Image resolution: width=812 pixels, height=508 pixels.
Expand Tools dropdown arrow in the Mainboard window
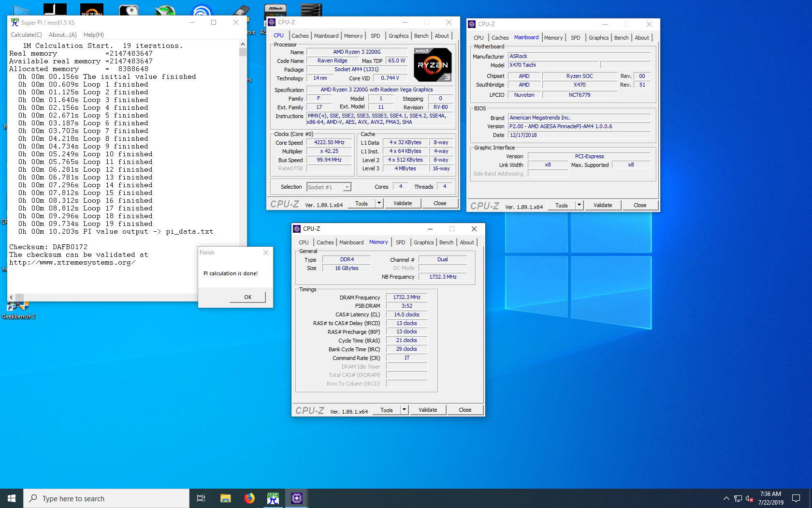[580, 206]
